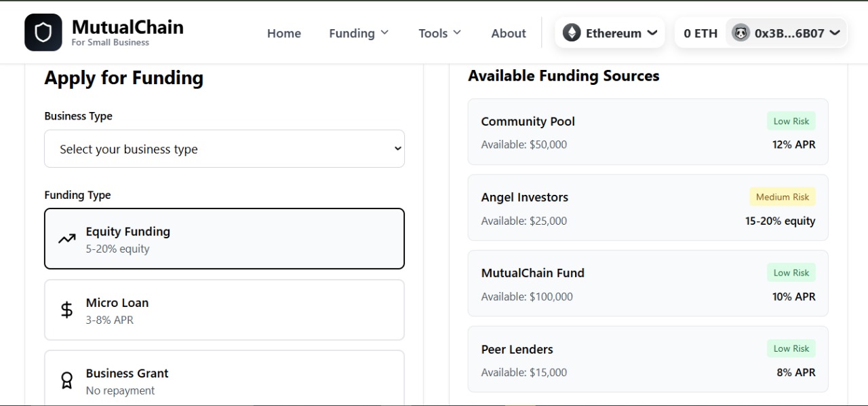Click the Equity Funding trend arrow icon
This screenshot has height=406, width=868.
66,239
